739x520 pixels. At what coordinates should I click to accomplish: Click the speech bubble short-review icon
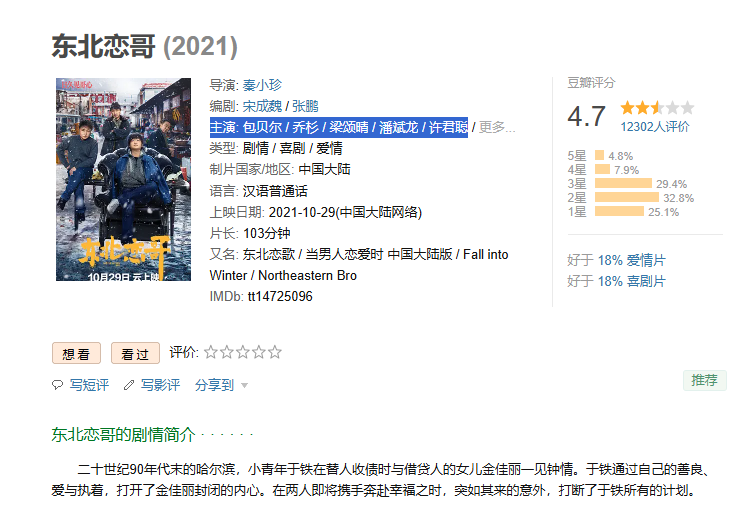click(57, 385)
